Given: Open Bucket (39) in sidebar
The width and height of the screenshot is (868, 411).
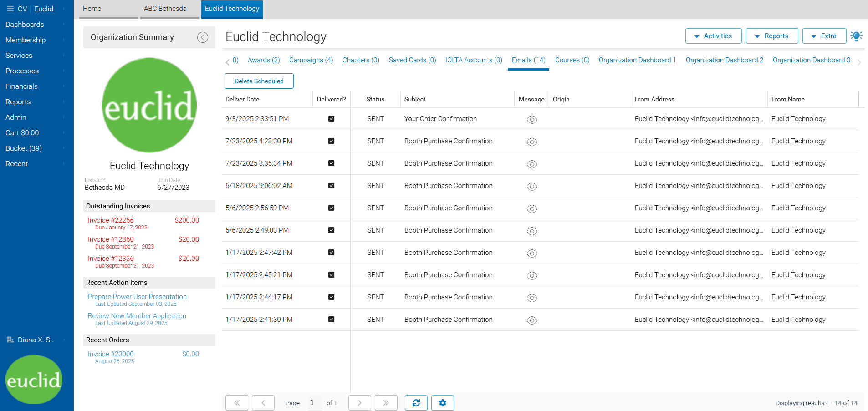Looking at the screenshot, I should 36,148.
